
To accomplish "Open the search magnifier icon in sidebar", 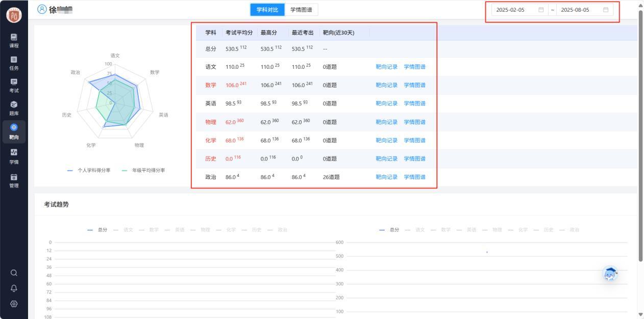I will pos(14,273).
